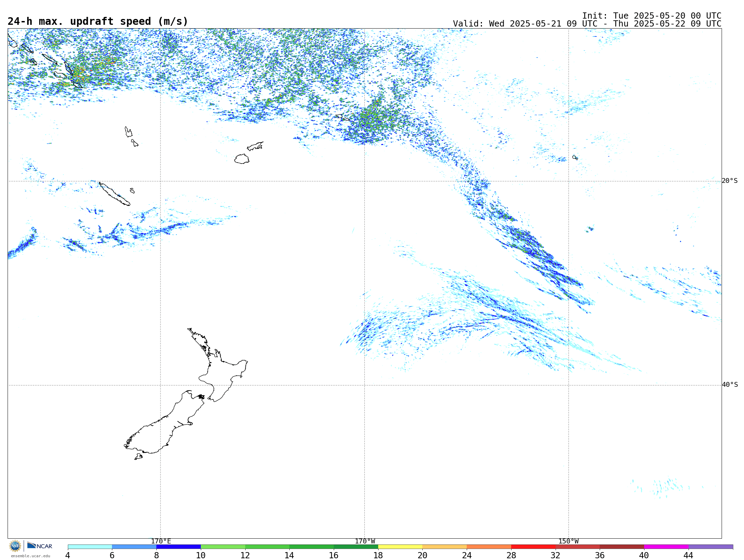The image size is (744, 560).
Task: Click the NCAR logo
Action: [40, 546]
